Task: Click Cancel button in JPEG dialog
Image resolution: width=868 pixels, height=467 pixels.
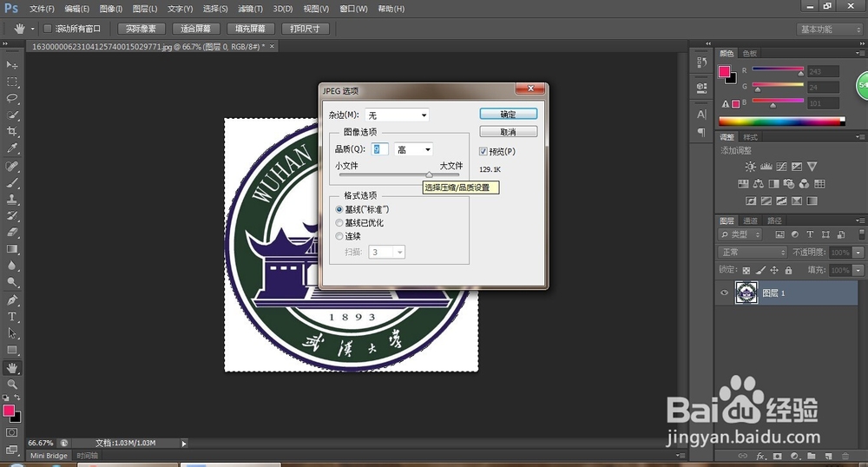Action: [508, 132]
